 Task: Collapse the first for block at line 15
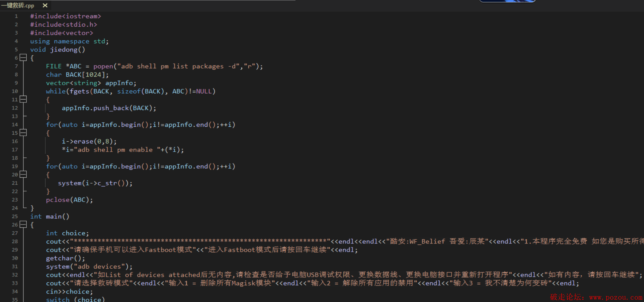pyautogui.click(x=23, y=133)
